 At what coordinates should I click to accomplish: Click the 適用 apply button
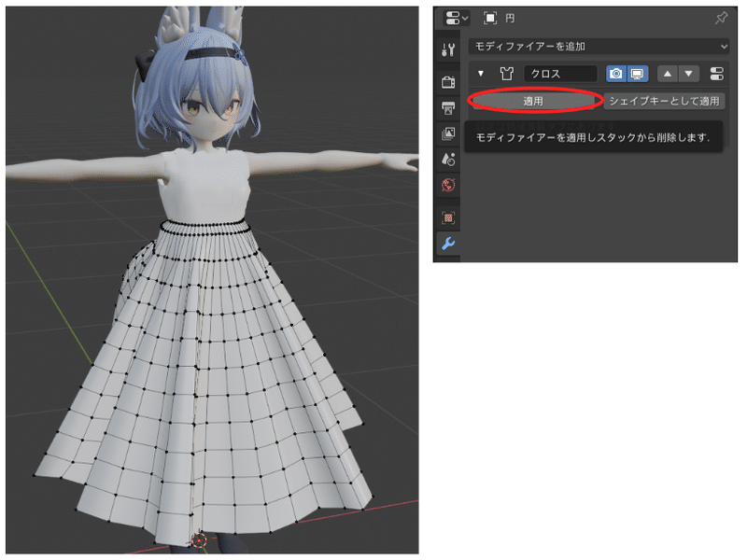(x=533, y=101)
